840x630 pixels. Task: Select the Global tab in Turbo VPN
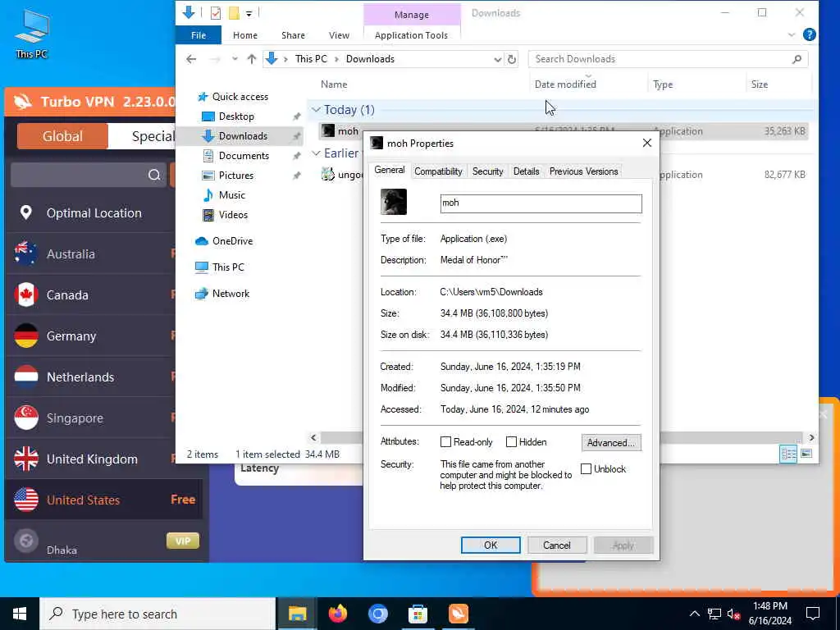point(62,136)
